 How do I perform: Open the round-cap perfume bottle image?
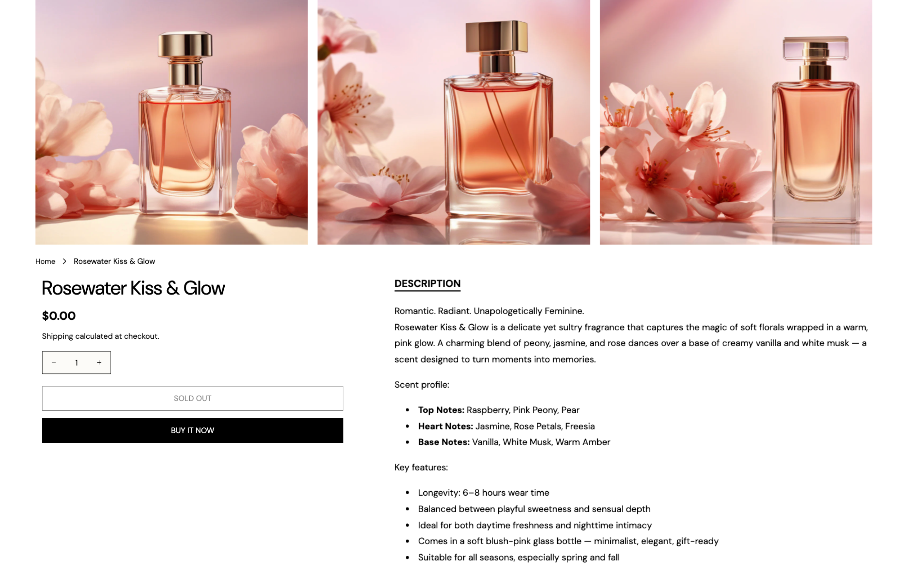pos(171,122)
